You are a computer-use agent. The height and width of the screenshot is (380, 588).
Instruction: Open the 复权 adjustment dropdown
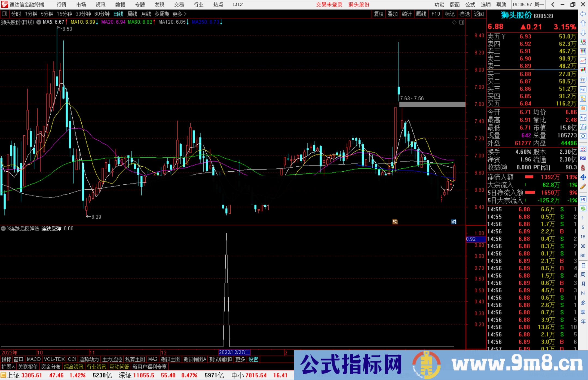(x=379, y=14)
